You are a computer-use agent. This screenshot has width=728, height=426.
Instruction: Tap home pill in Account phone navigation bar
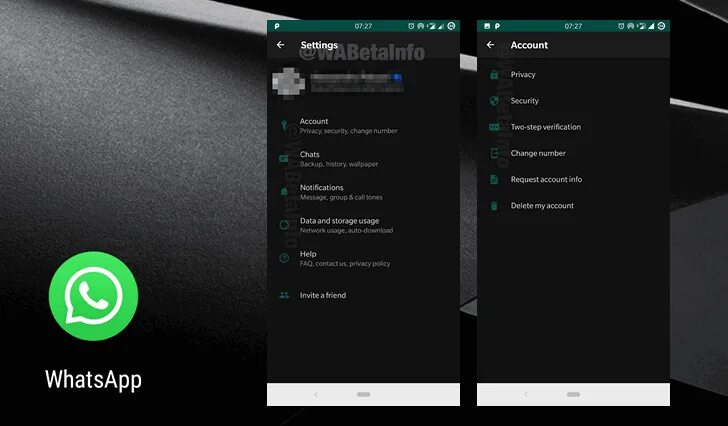[573, 394]
